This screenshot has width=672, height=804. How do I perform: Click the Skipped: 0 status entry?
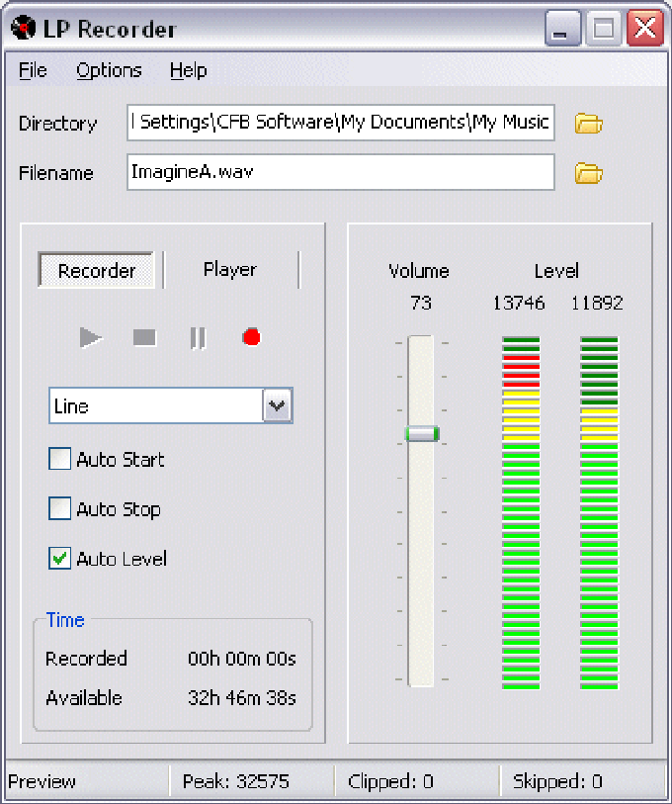tap(557, 781)
